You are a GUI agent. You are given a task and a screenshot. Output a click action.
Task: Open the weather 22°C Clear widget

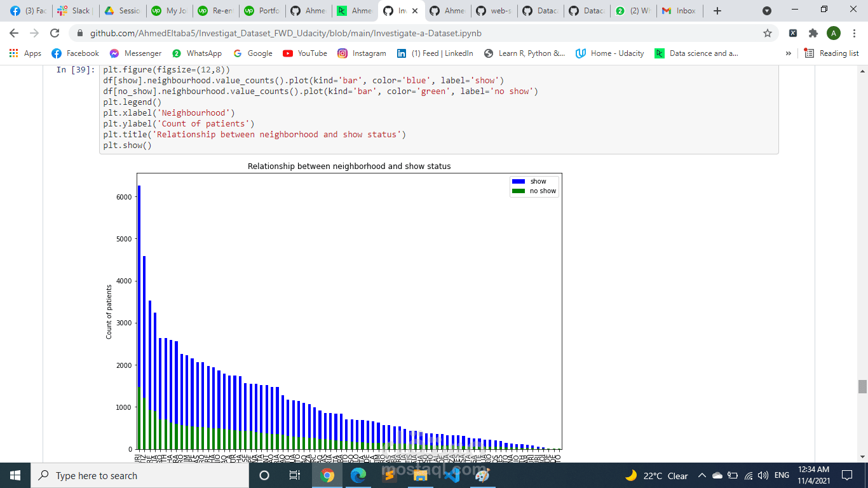(x=656, y=475)
